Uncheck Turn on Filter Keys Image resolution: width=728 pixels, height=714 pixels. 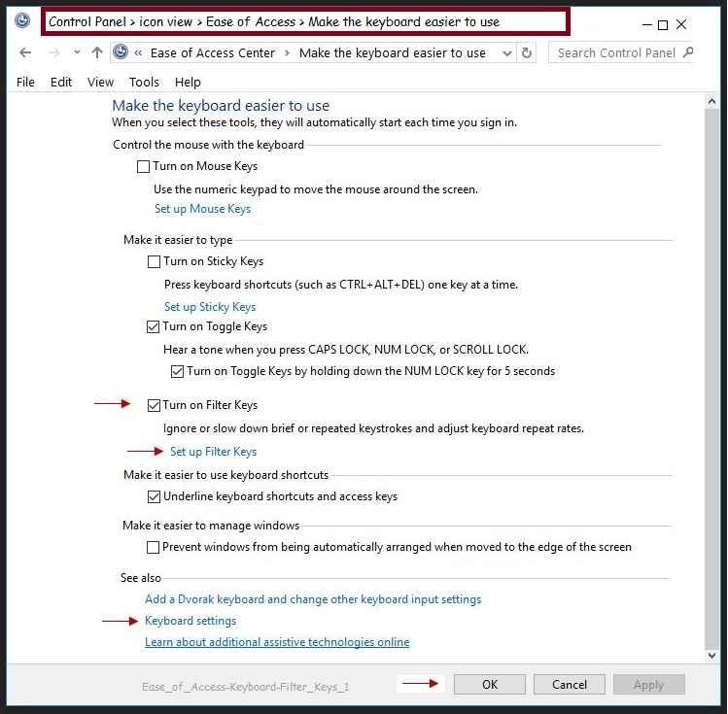(x=155, y=405)
